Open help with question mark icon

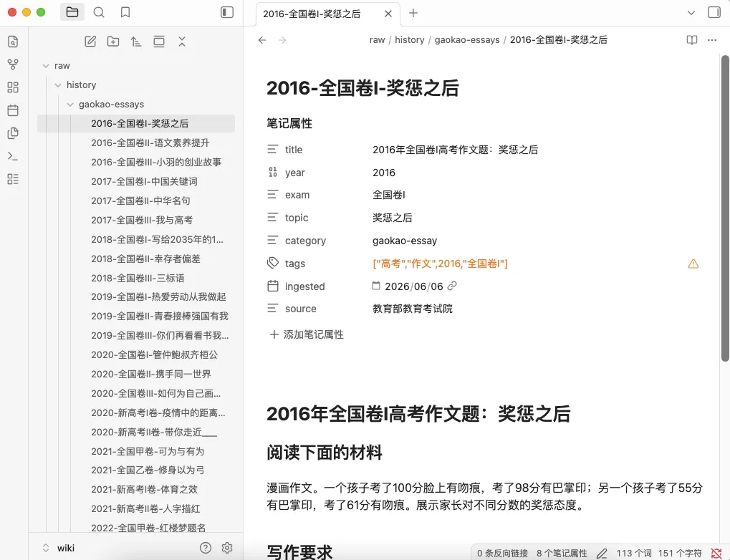point(206,548)
